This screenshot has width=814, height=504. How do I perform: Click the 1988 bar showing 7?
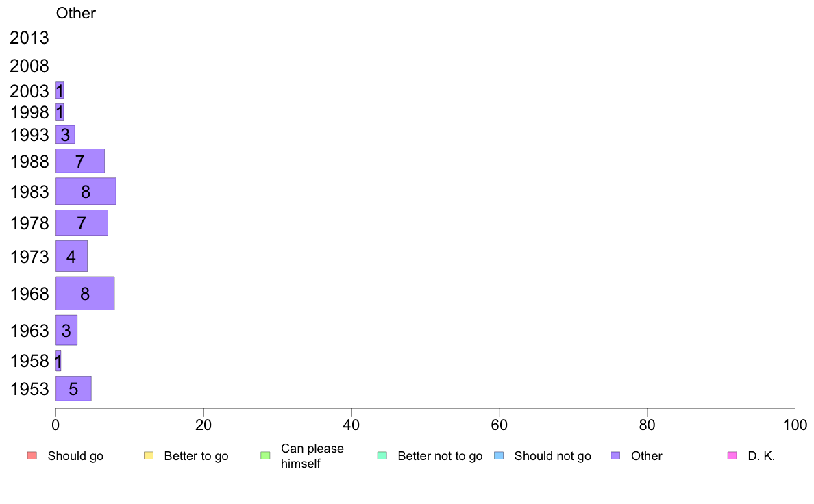80,162
